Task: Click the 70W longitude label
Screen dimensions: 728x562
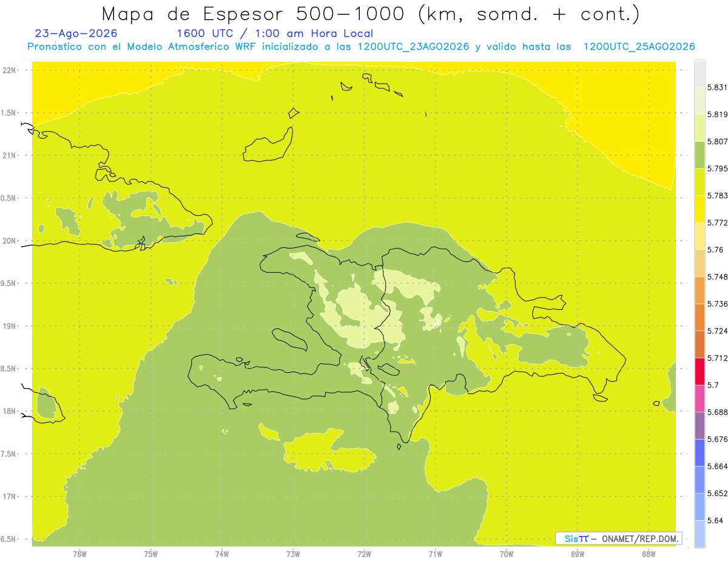Action: 507,554
